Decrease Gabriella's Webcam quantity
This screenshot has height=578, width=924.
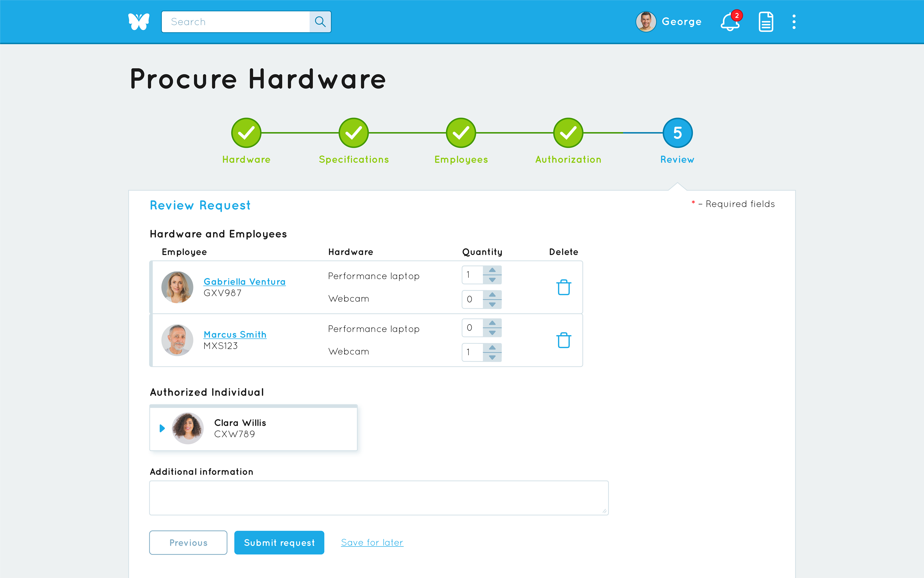(492, 304)
